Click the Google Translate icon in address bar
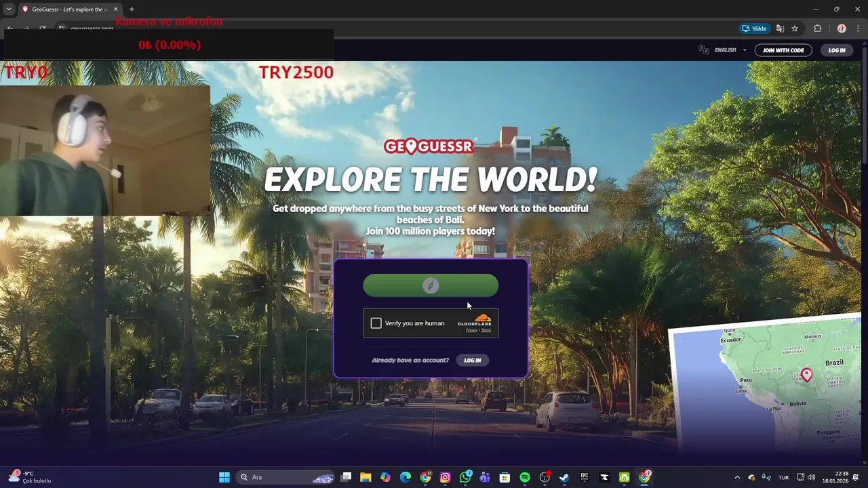Image resolution: width=868 pixels, height=488 pixels. coord(781,28)
